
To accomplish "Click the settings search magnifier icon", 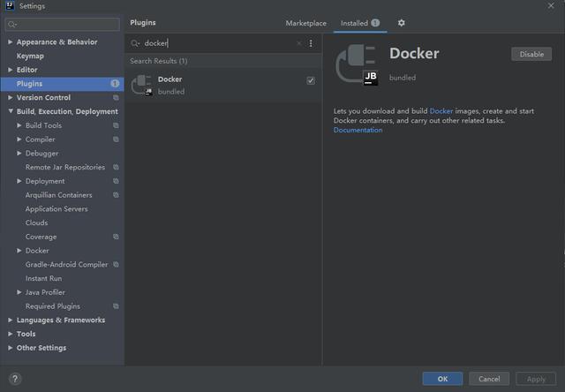I will pos(12,24).
